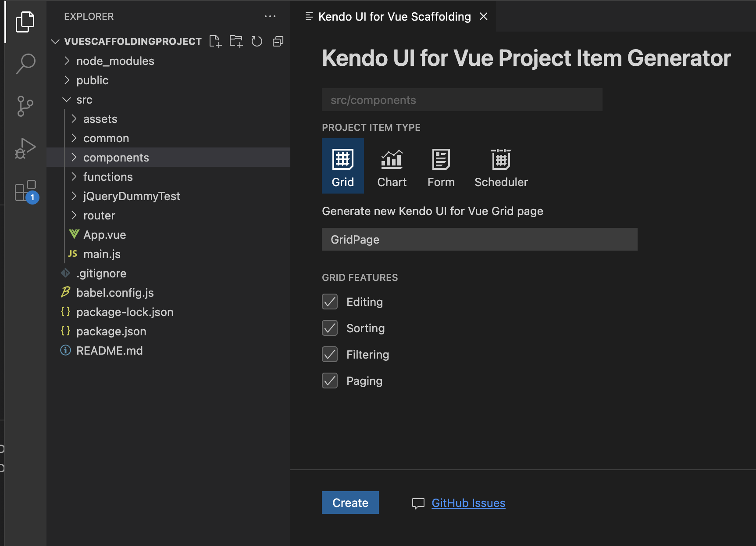Click the Collapse Folders icon in Explorer
This screenshot has height=546, width=756.
click(278, 41)
